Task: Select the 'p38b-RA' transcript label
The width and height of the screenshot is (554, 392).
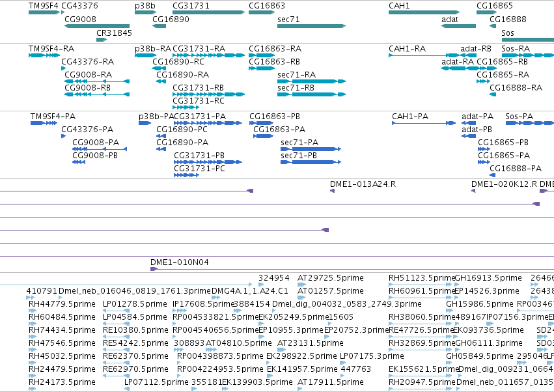Action: 153,48
